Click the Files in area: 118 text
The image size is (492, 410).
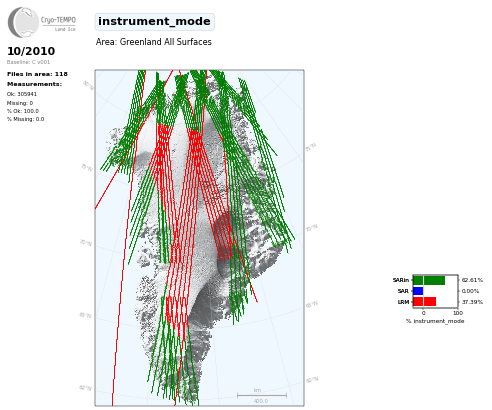(37, 74)
